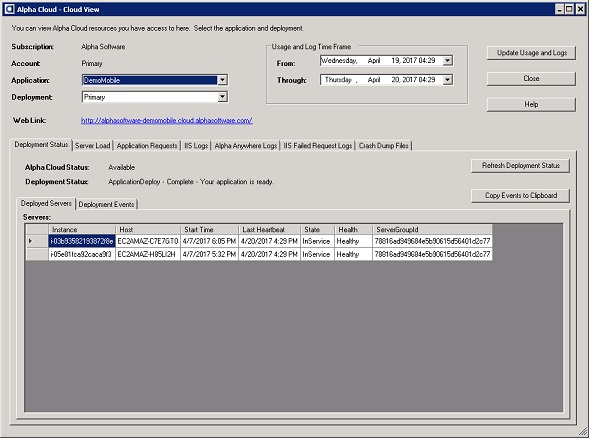The image size is (589, 438).
Task: Open the alphasoftware-demomobile web link
Action: 166,121
